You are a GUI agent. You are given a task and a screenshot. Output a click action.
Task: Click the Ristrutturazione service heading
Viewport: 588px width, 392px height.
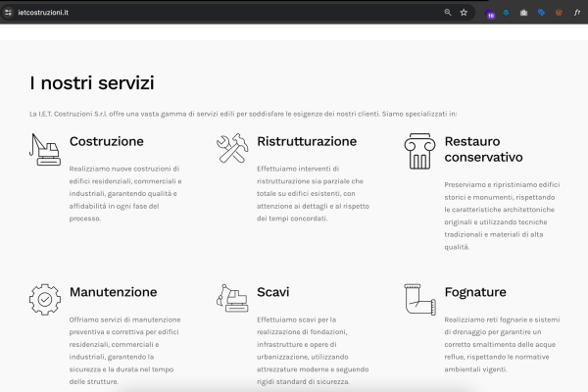coord(307,141)
